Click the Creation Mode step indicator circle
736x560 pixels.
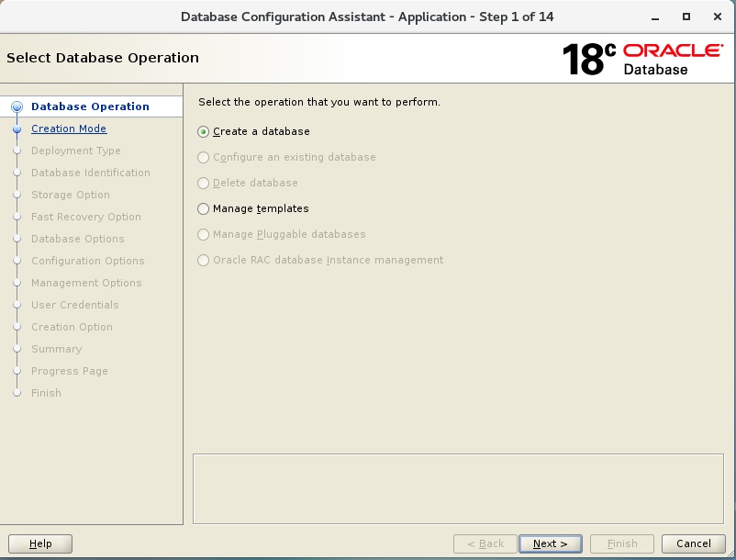[x=18, y=129]
